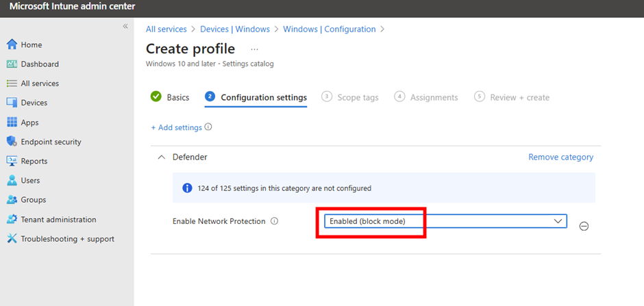Switch to the Basics step tab
Image resolution: width=644 pixels, height=306 pixels.
[170, 97]
